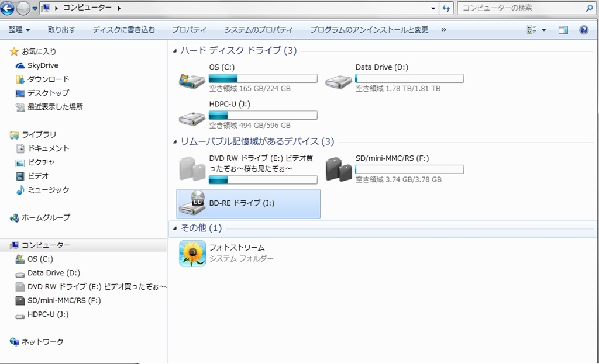Select OS (C:) in the navigation tree
This screenshot has width=599, height=364.
pyautogui.click(x=40, y=259)
